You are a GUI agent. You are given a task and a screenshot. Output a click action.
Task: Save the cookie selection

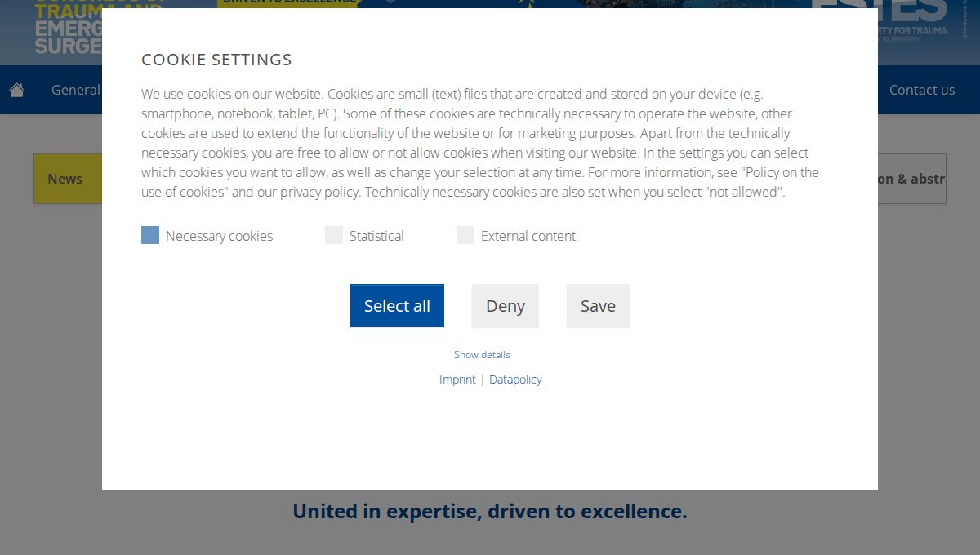coord(598,306)
